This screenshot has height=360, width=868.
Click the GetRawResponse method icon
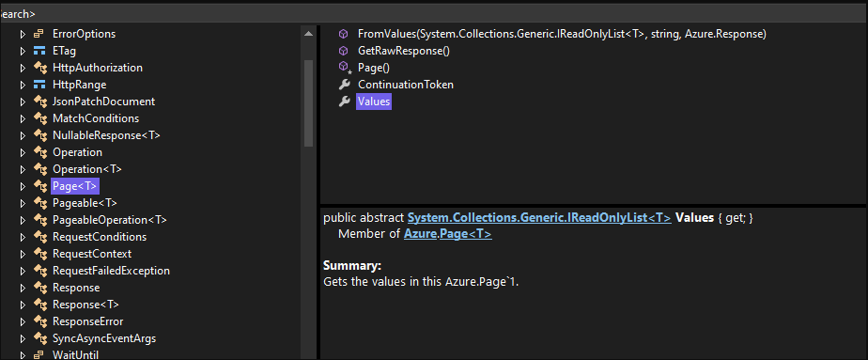(344, 51)
